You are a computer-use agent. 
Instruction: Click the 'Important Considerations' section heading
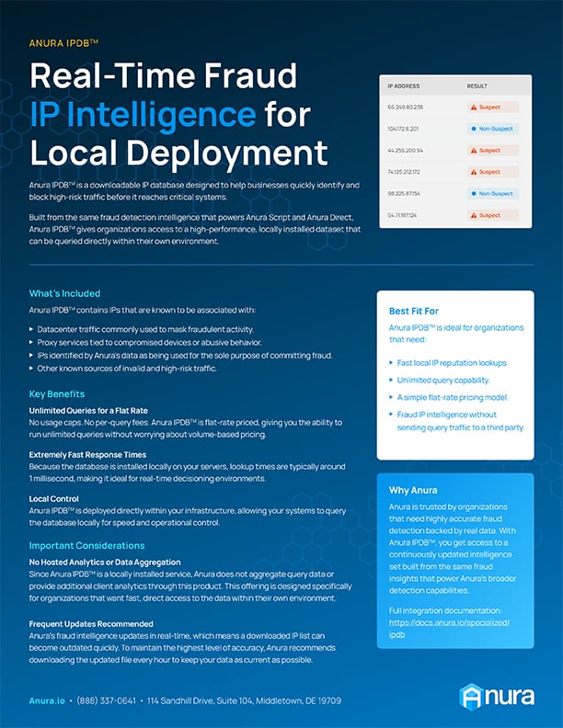[x=86, y=545]
